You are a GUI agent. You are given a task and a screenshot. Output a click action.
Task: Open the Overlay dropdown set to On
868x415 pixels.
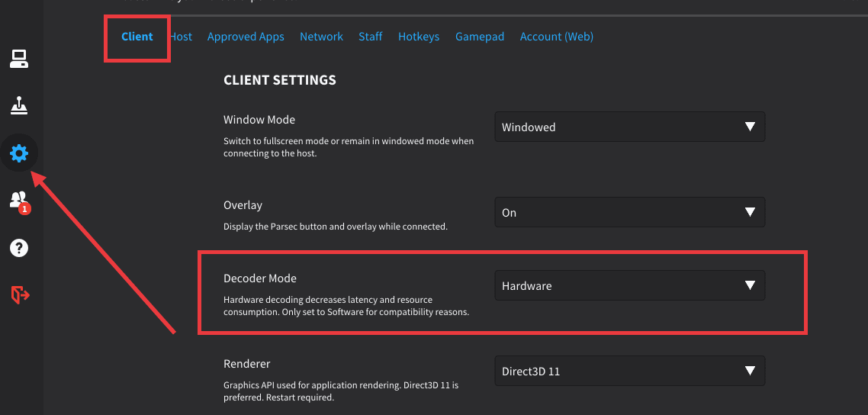(x=629, y=213)
